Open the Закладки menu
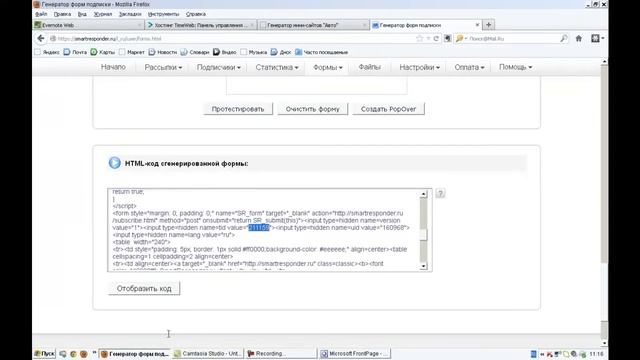 click(130, 14)
